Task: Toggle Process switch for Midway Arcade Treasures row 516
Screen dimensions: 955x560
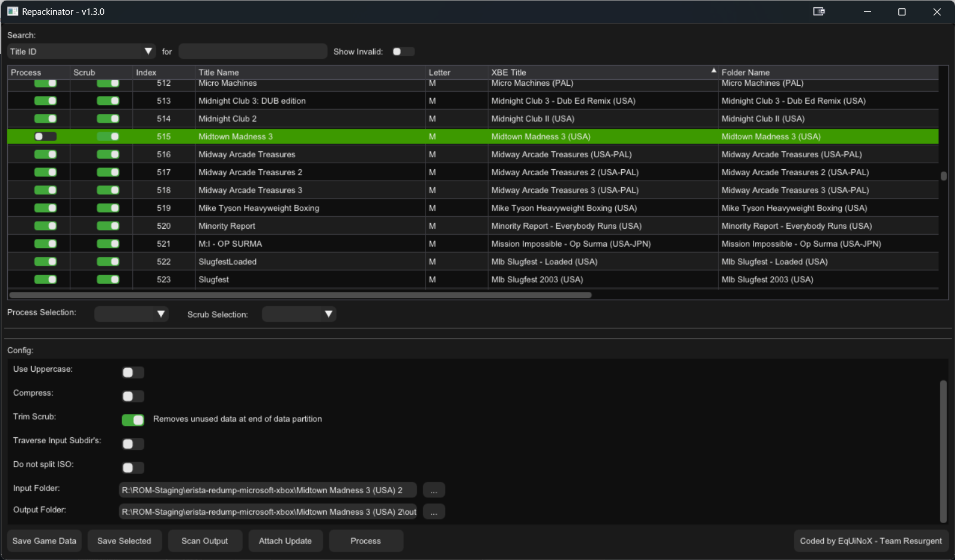Action: (45, 154)
